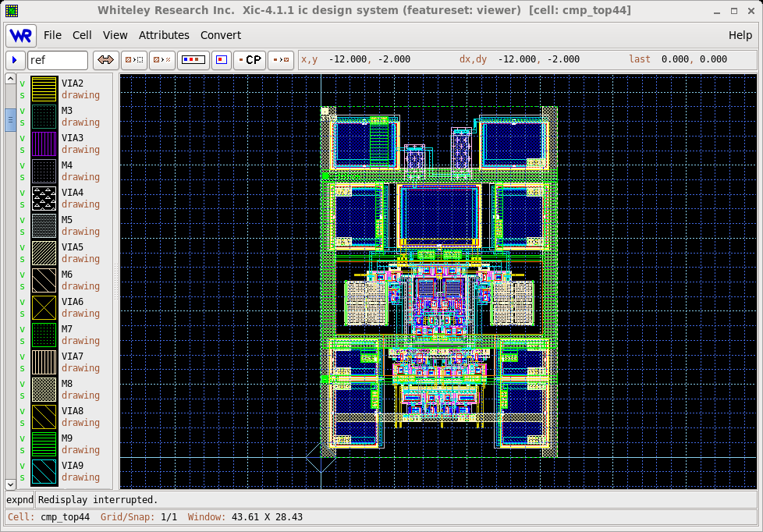This screenshot has width=763, height=532.
Task: Click the Xic application icon in title bar
Action: pyautogui.click(x=12, y=10)
